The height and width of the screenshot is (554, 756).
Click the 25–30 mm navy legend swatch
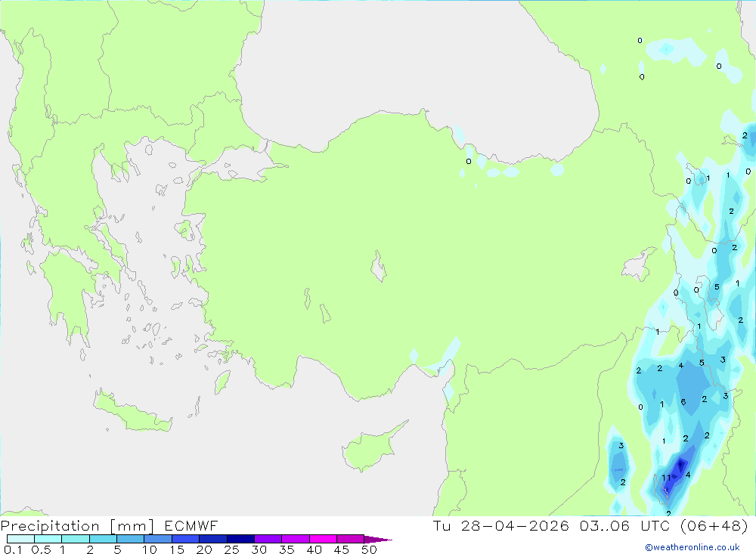pyautogui.click(x=240, y=539)
